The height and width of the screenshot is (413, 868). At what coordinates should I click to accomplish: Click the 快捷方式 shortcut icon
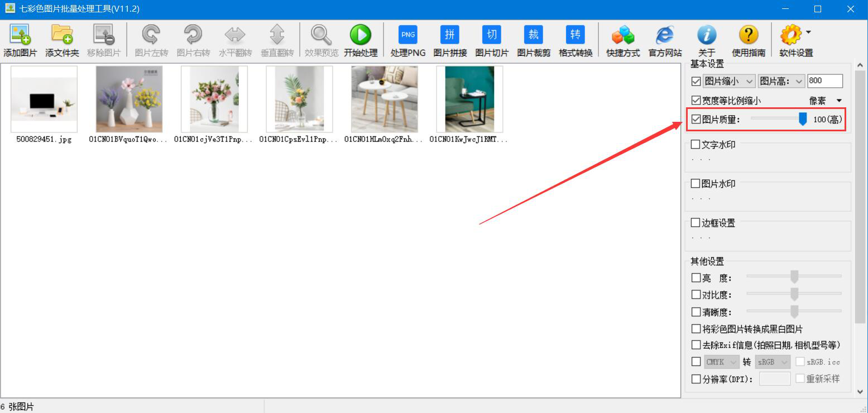click(623, 35)
